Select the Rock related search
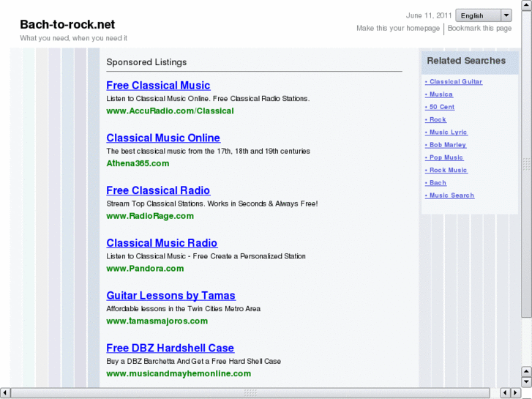532x399 pixels. (x=435, y=119)
